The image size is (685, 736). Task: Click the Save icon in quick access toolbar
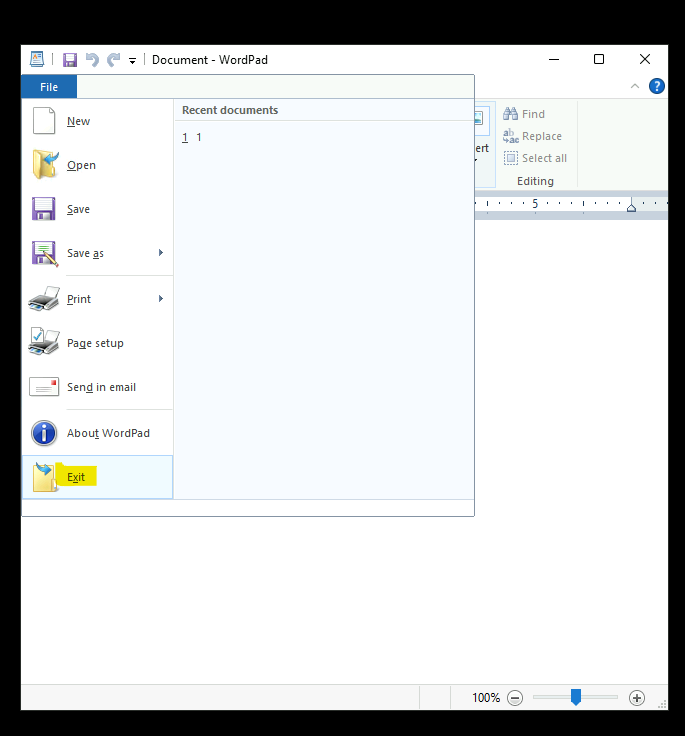[x=70, y=60]
